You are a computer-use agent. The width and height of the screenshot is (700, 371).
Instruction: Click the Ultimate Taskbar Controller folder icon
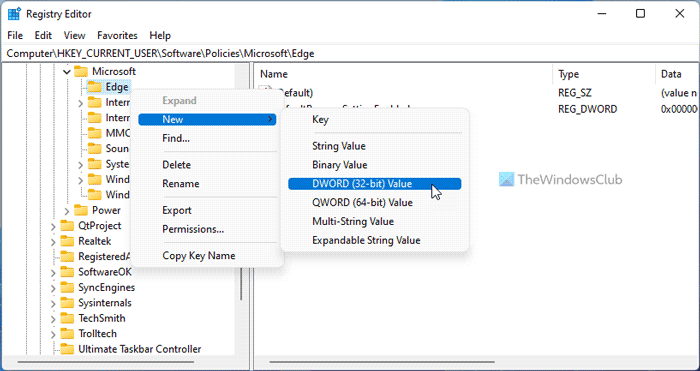tap(67, 349)
